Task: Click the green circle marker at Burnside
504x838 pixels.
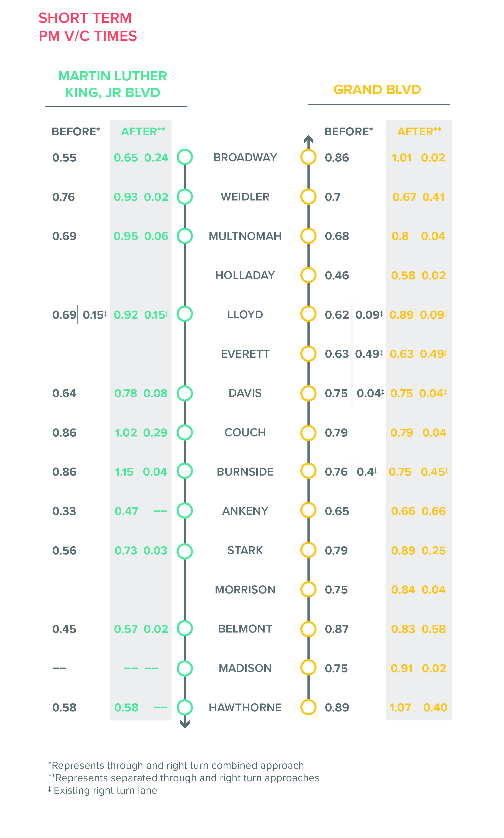Action: 185,471
